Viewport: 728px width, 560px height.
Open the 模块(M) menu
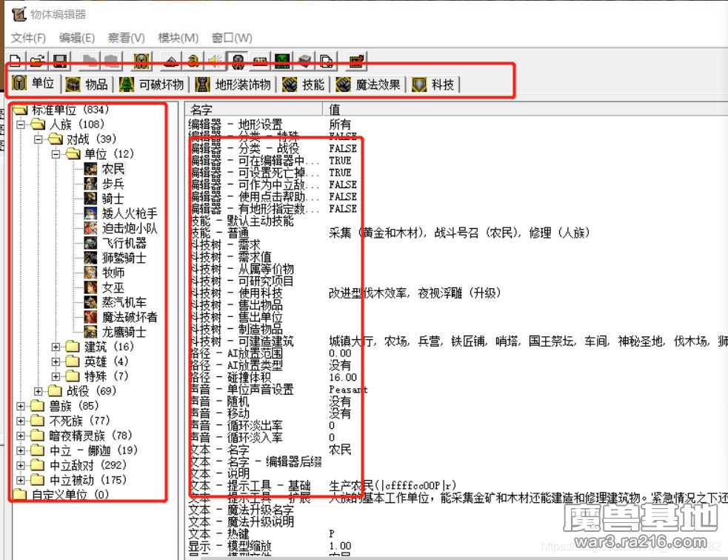coord(178,38)
